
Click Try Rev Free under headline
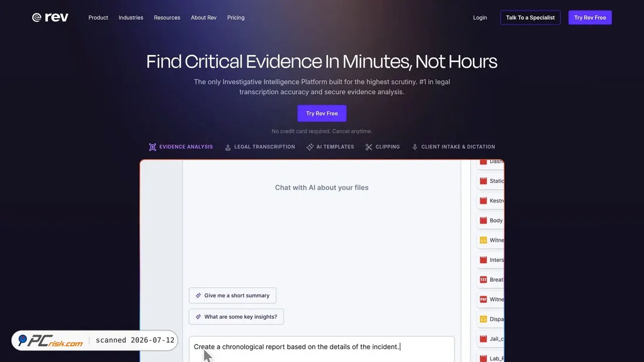click(322, 113)
